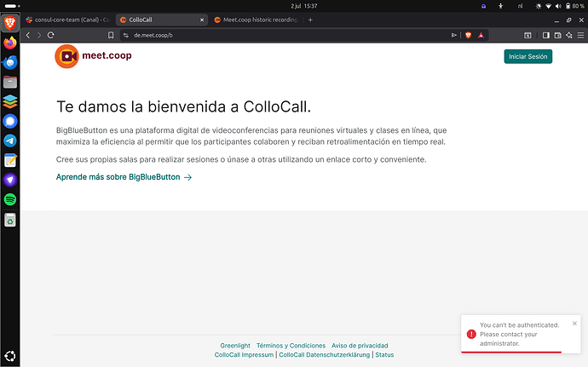Open Telegram from the dock
Screen dimensions: 588x367
[x=10, y=140]
